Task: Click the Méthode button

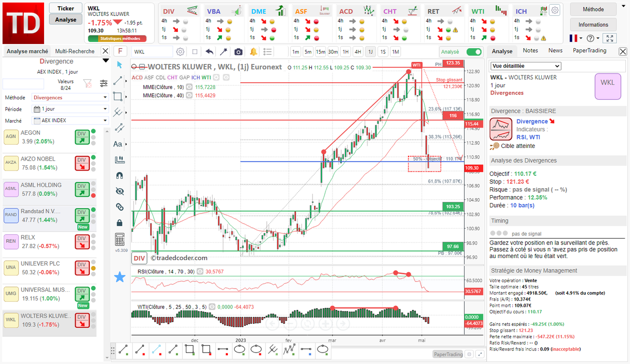Action: [593, 9]
